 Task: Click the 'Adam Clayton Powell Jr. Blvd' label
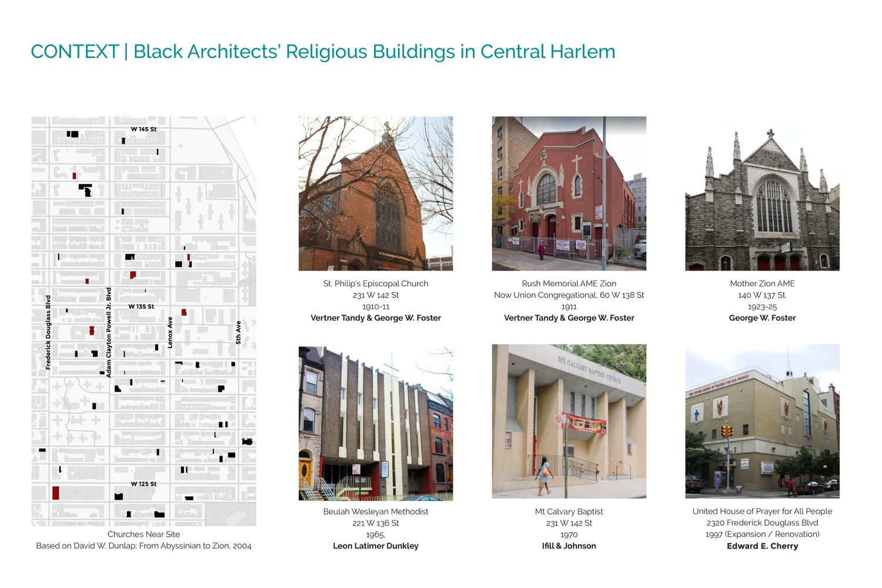pyautogui.click(x=109, y=332)
